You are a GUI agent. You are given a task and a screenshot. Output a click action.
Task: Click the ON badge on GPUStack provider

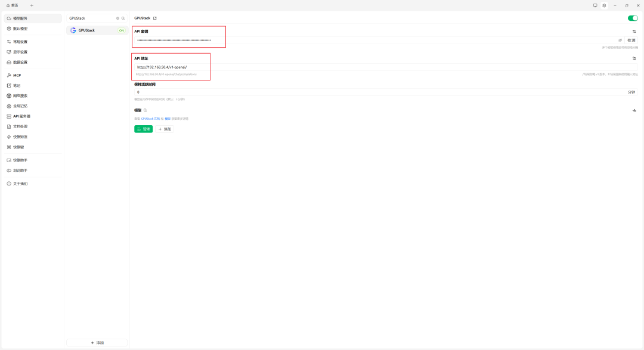(x=121, y=30)
